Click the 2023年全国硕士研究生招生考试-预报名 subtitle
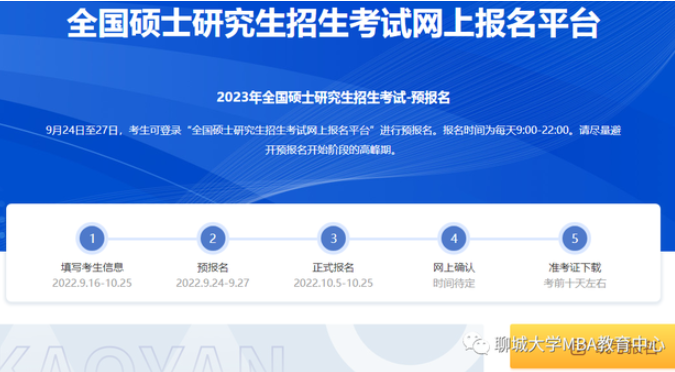675x372 pixels. point(333,98)
